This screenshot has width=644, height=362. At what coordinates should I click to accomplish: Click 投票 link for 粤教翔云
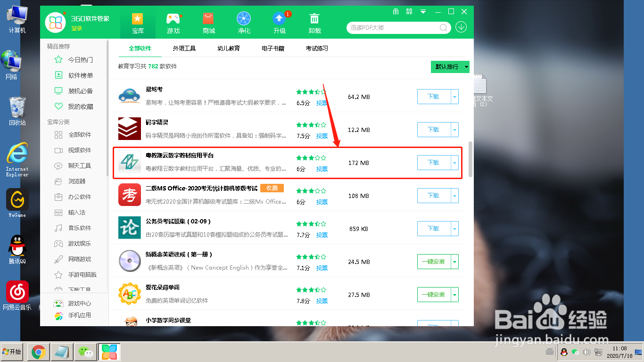coord(322,169)
